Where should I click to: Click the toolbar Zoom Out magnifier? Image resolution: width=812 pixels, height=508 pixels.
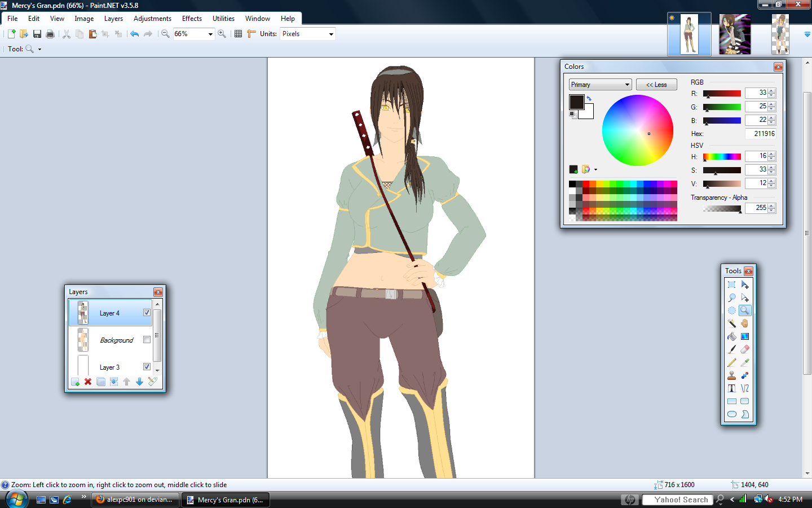coord(165,34)
